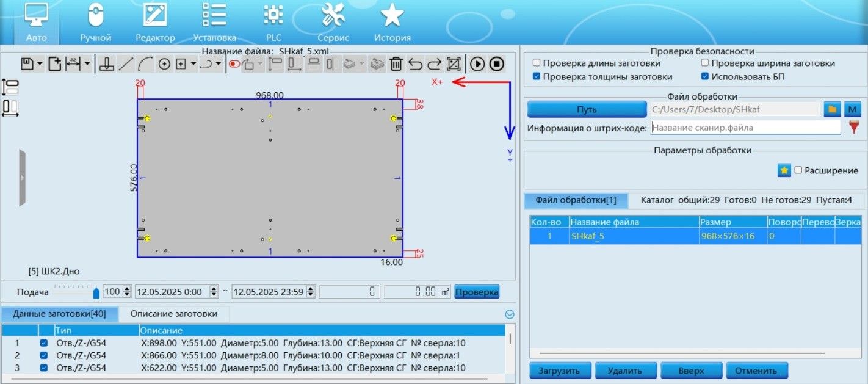Click the Отменить button
Image resolution: width=868 pixels, height=384 pixels.
pos(756,371)
